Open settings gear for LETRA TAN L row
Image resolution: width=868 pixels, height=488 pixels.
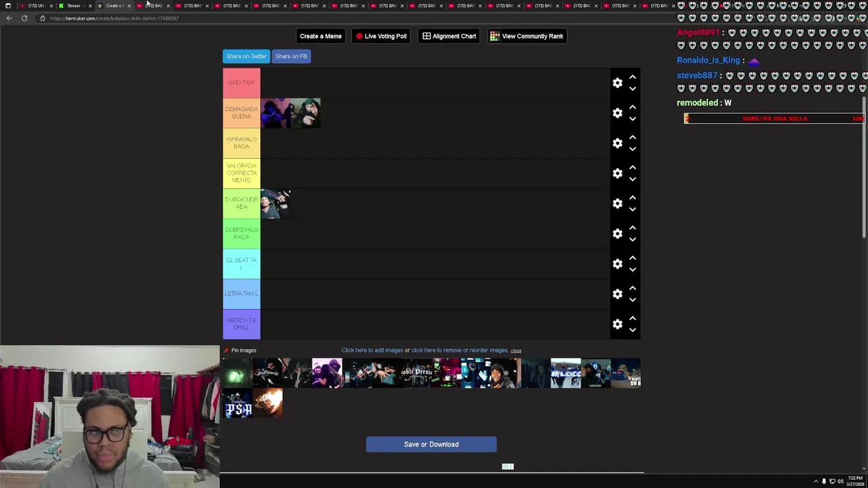click(x=617, y=294)
